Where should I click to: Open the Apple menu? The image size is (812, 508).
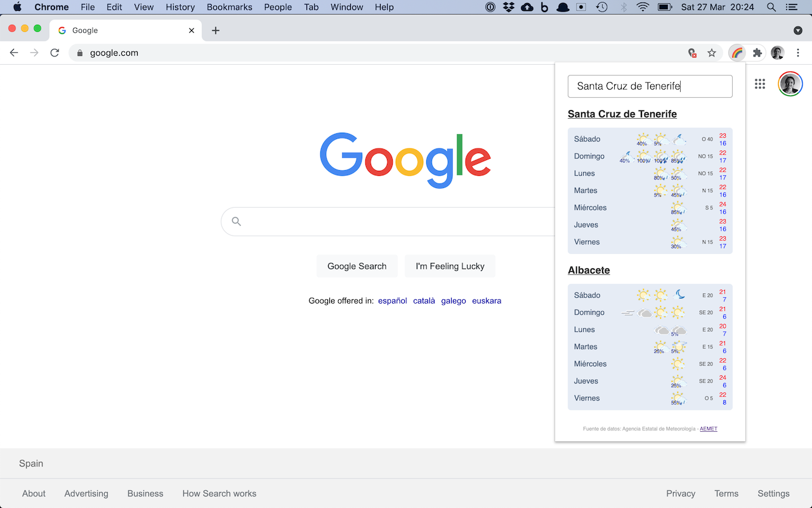point(17,7)
